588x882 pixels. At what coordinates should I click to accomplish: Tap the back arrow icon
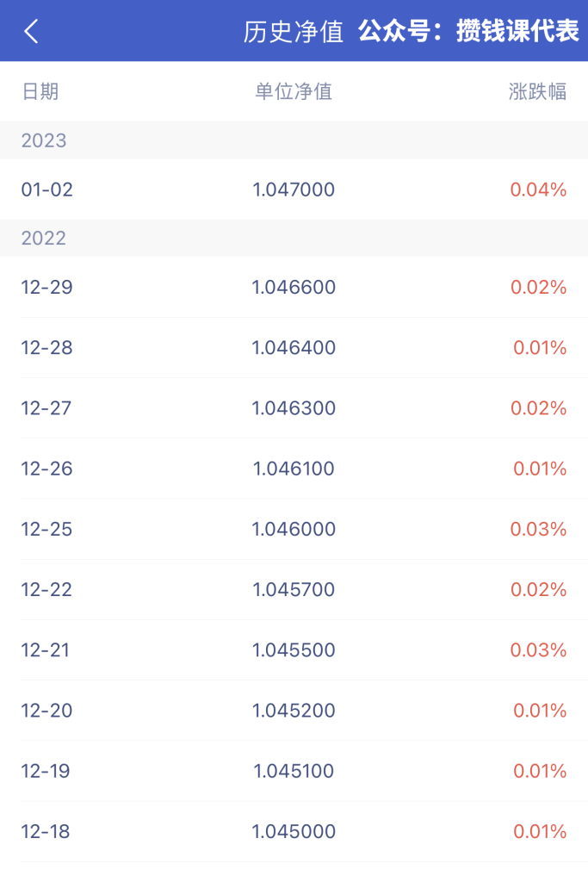click(x=32, y=31)
